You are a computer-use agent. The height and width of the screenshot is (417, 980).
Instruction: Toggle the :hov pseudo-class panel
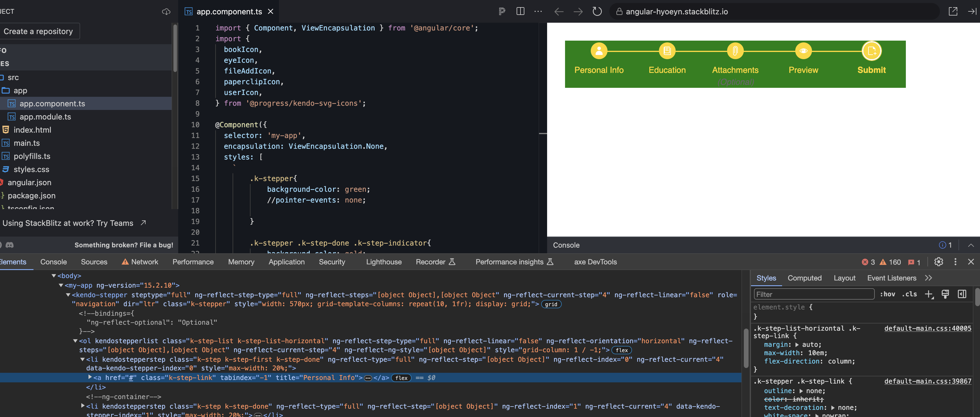(x=888, y=294)
